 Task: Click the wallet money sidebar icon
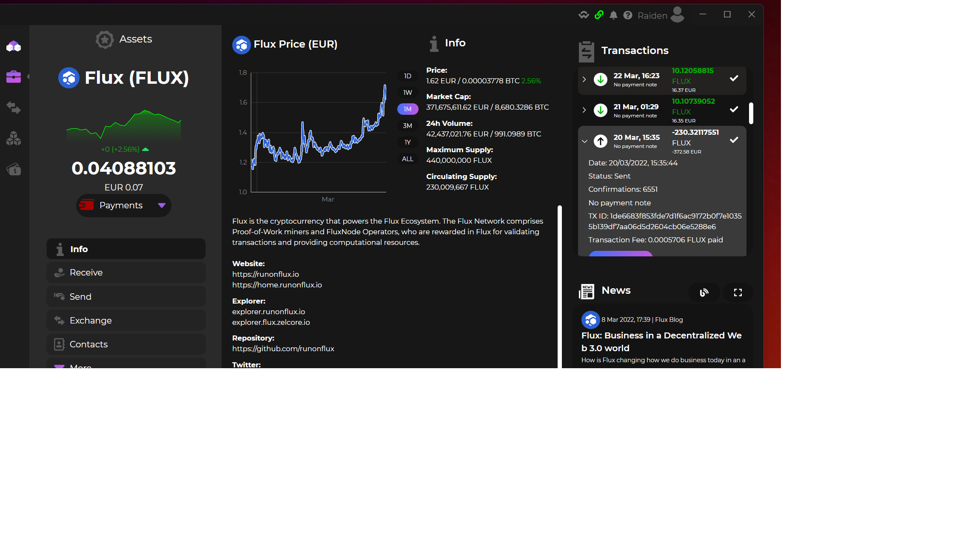coord(14,169)
